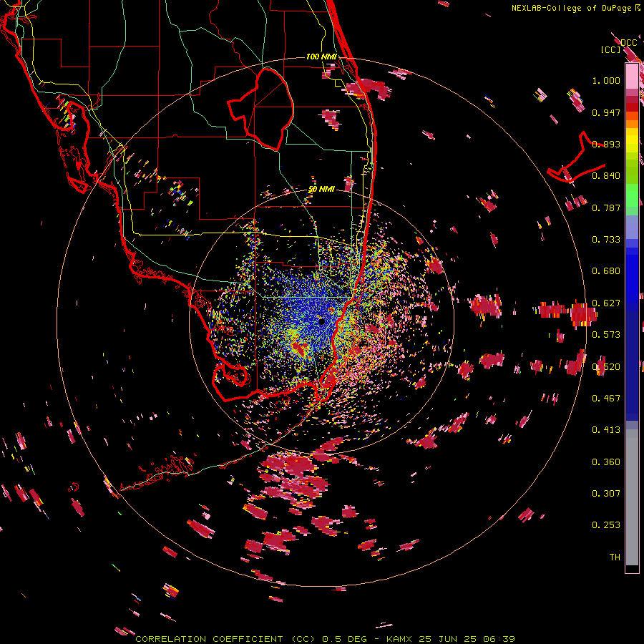The width and height of the screenshot is (644, 644).
Task: Select the 0.467 legend value
Action: (x=606, y=399)
